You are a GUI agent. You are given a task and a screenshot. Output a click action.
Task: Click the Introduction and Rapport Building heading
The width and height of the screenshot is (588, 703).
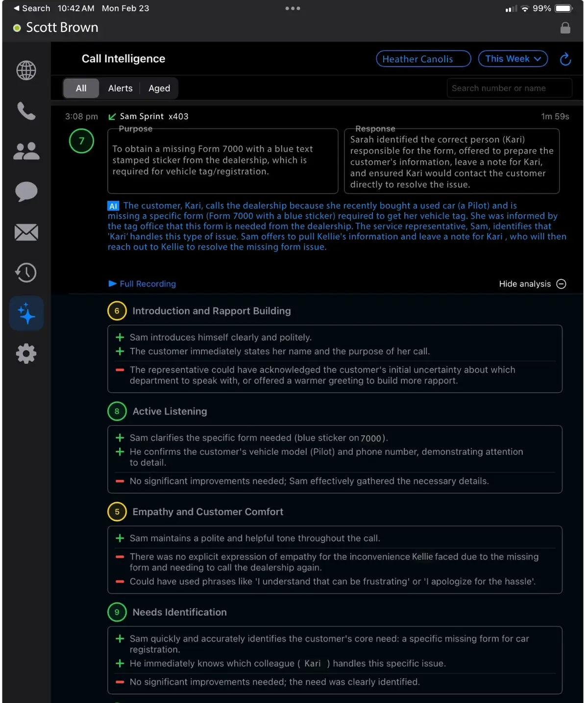point(212,311)
